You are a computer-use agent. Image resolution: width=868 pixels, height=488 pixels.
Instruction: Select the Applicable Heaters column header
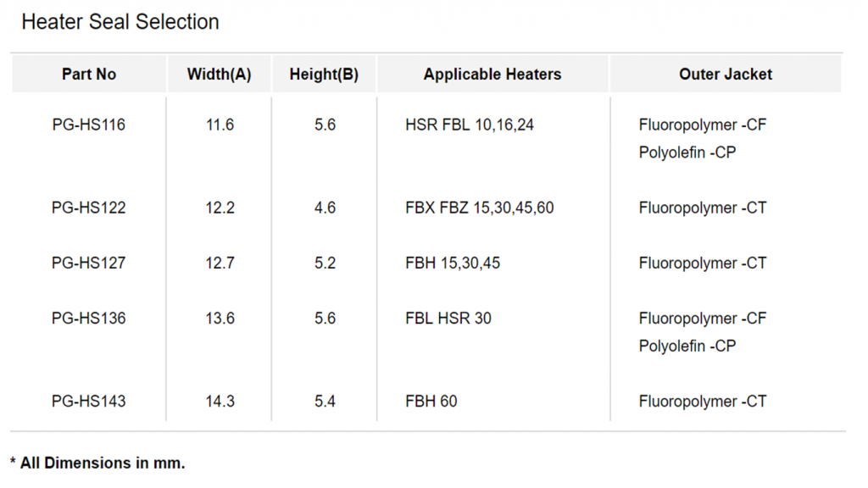click(492, 75)
